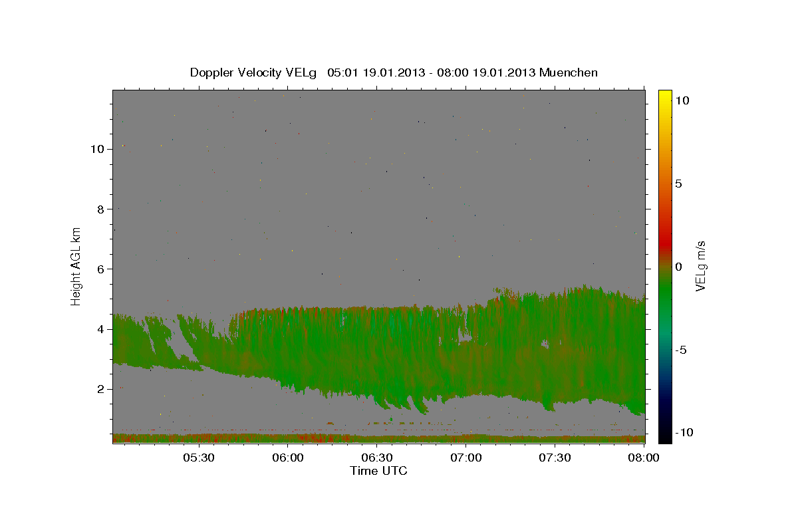
Task: Click the near-ground echo band at 06:00
Action: [288, 438]
